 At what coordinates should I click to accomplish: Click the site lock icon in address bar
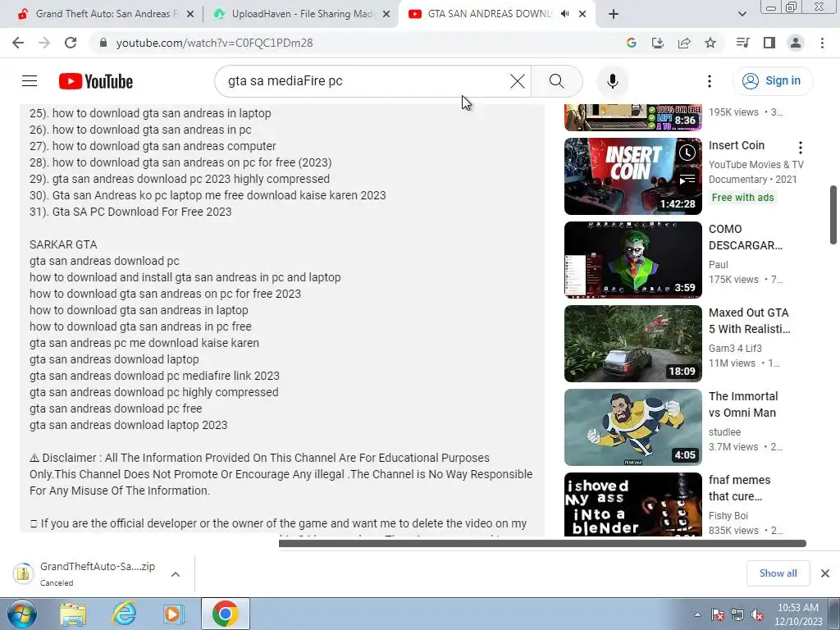pyautogui.click(x=104, y=43)
